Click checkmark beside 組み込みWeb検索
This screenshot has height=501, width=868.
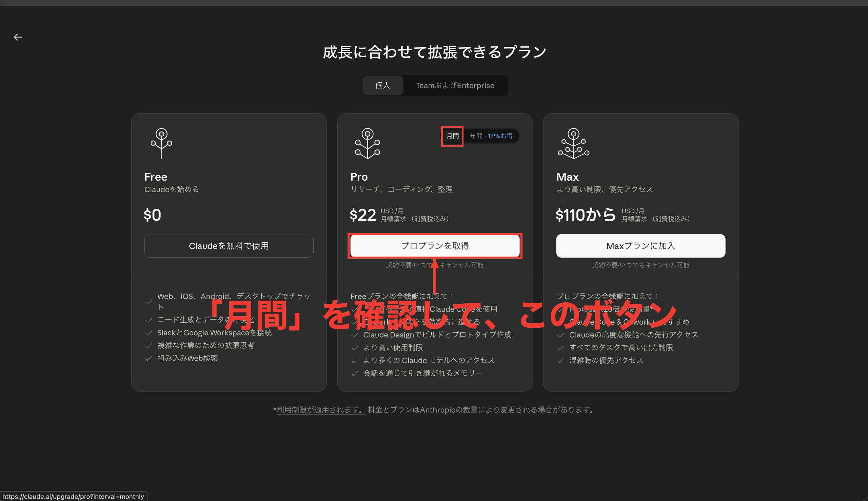149,359
